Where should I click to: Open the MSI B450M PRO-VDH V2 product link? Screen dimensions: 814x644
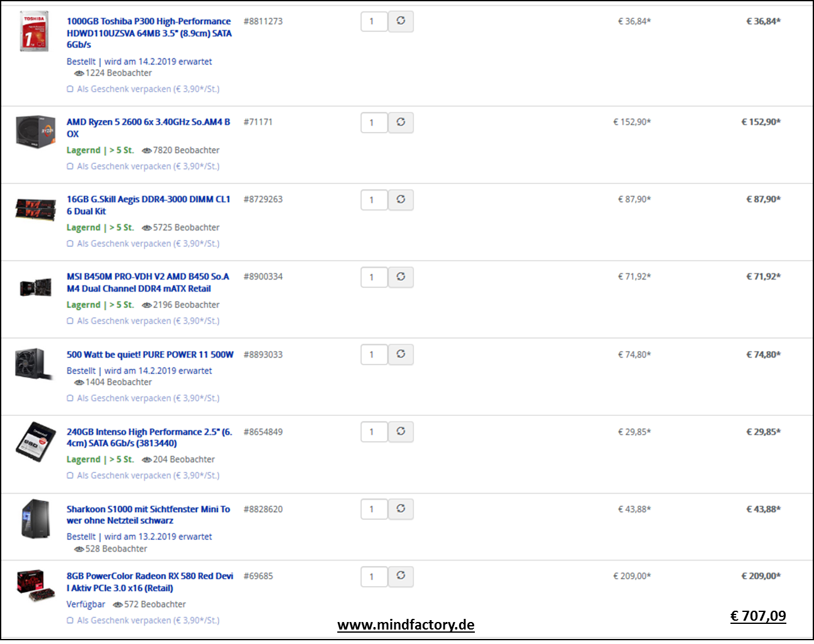coord(148,283)
